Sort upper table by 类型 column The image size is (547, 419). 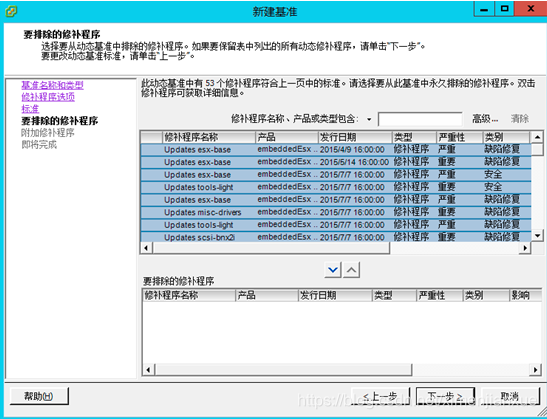tap(414, 137)
